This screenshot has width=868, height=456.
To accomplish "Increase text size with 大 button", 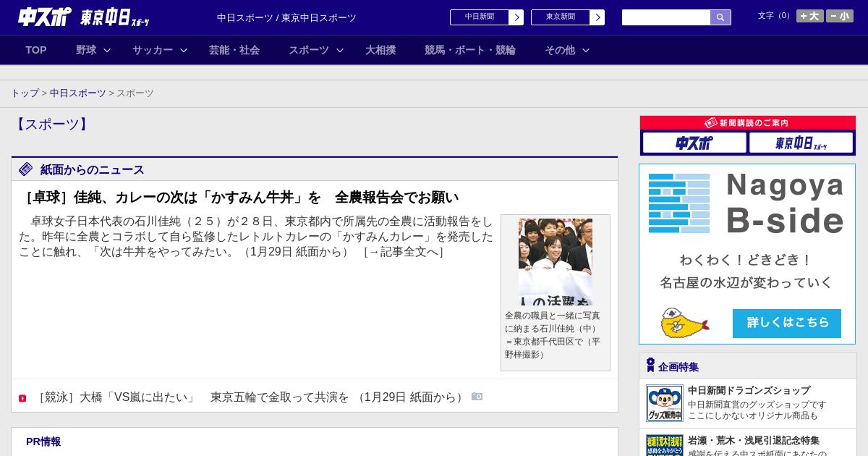I will 809,16.
